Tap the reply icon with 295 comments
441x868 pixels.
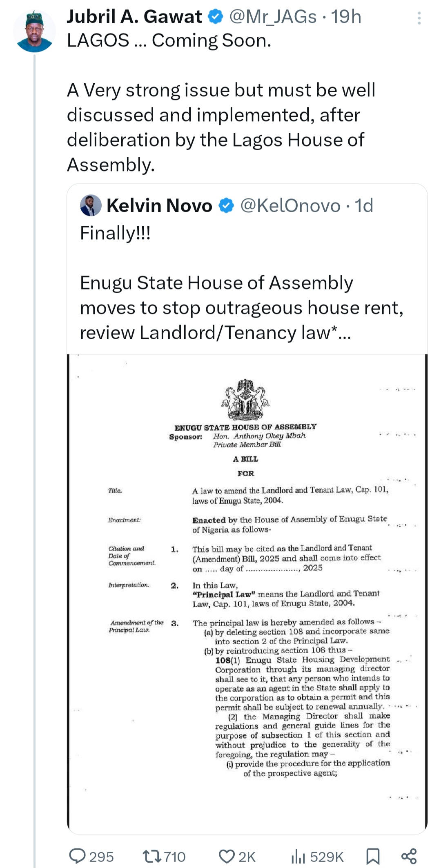pos(77,855)
